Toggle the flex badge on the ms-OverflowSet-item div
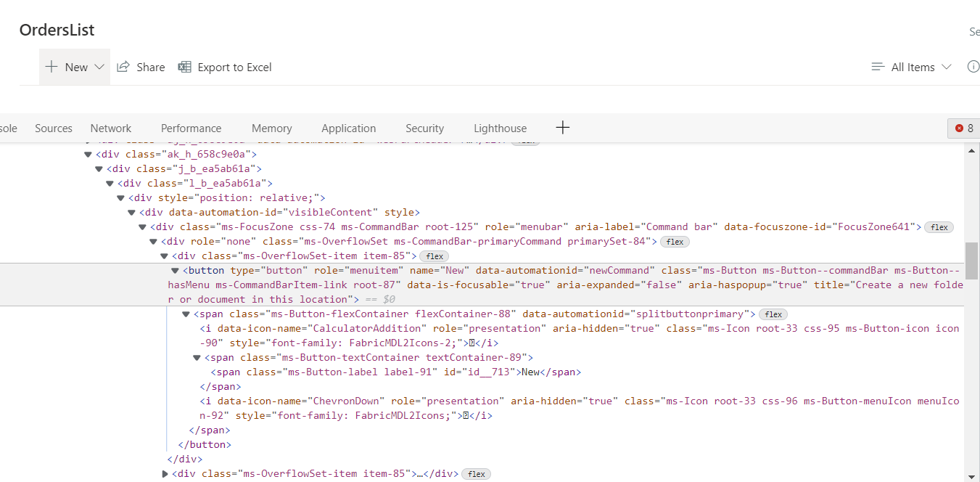 tap(434, 256)
